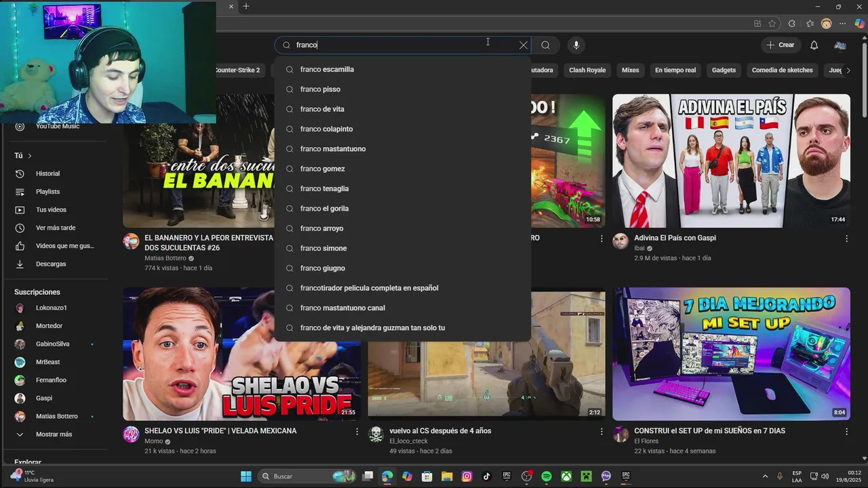Expand the Tú section chevron

tap(29, 156)
